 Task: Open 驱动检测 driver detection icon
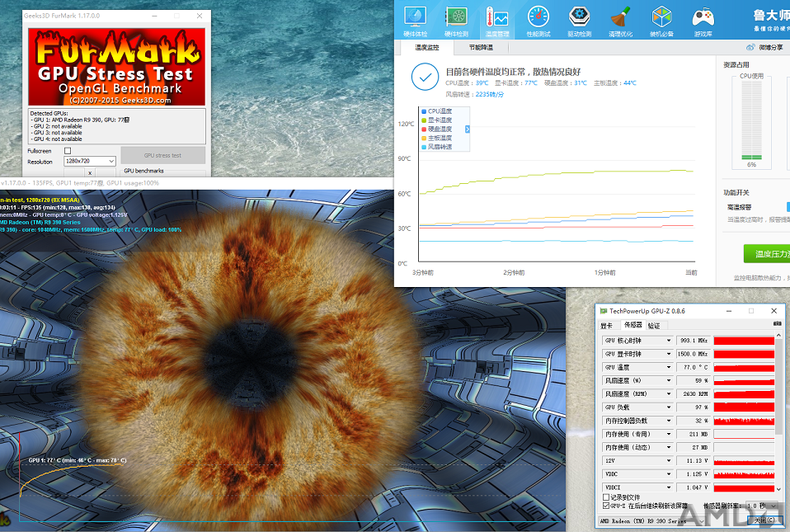point(580,21)
